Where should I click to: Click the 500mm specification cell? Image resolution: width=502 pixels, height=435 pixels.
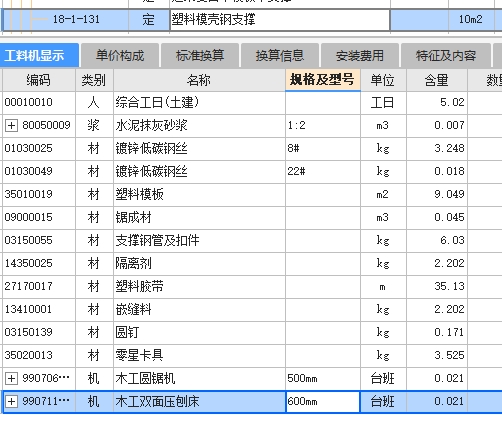click(323, 379)
